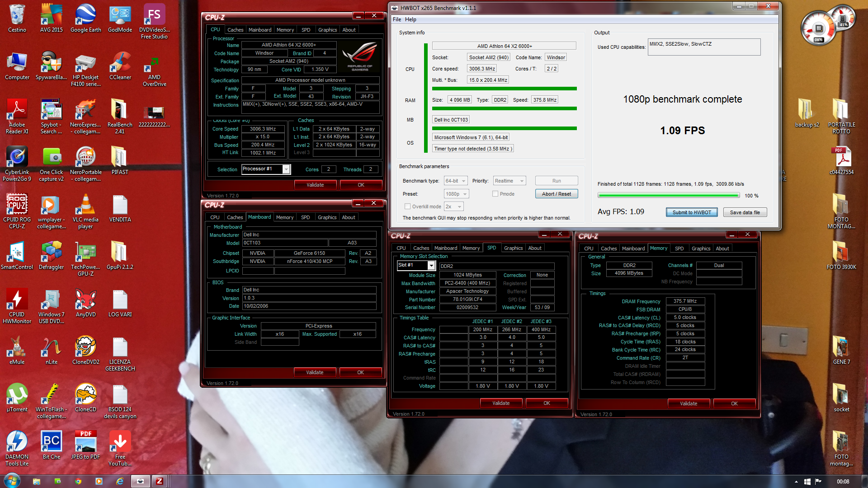Open Benchmark type 64-bit dropdown
This screenshot has width=868, height=488.
tap(456, 181)
